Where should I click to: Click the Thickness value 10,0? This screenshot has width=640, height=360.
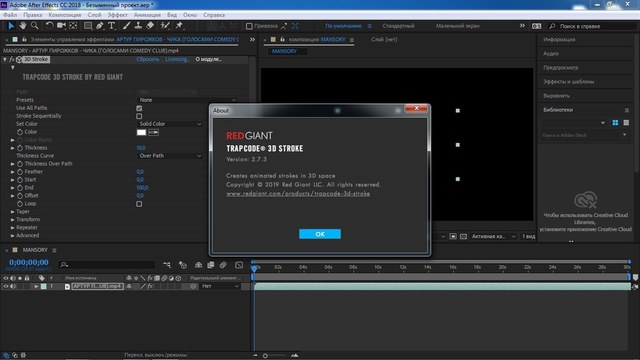point(141,148)
